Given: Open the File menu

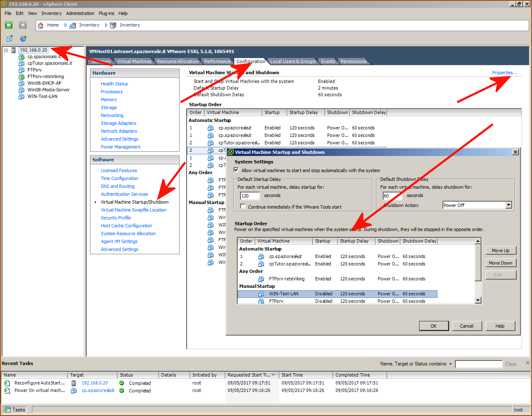Looking at the screenshot, I should point(8,13).
